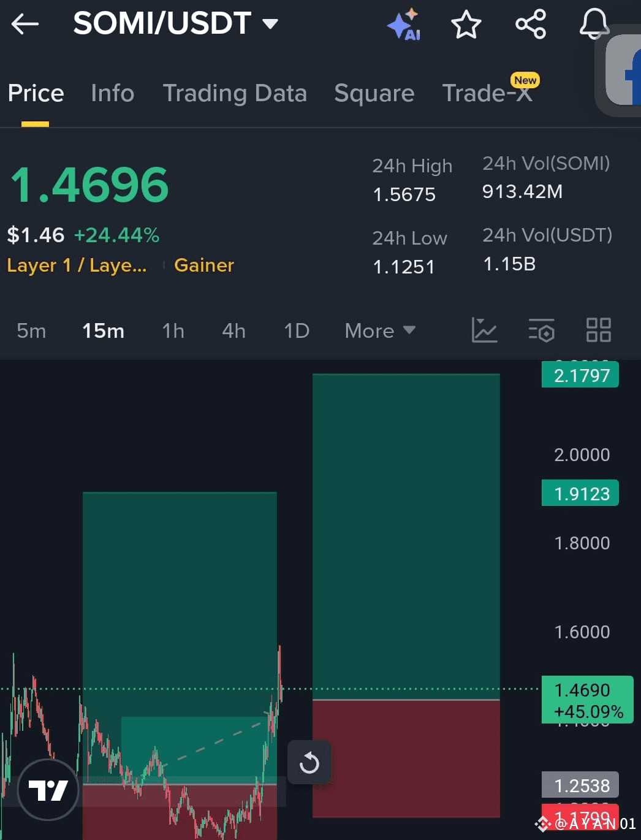Image resolution: width=641 pixels, height=840 pixels.
Task: Tap the $1.46 USD price
Action: pyautogui.click(x=36, y=235)
